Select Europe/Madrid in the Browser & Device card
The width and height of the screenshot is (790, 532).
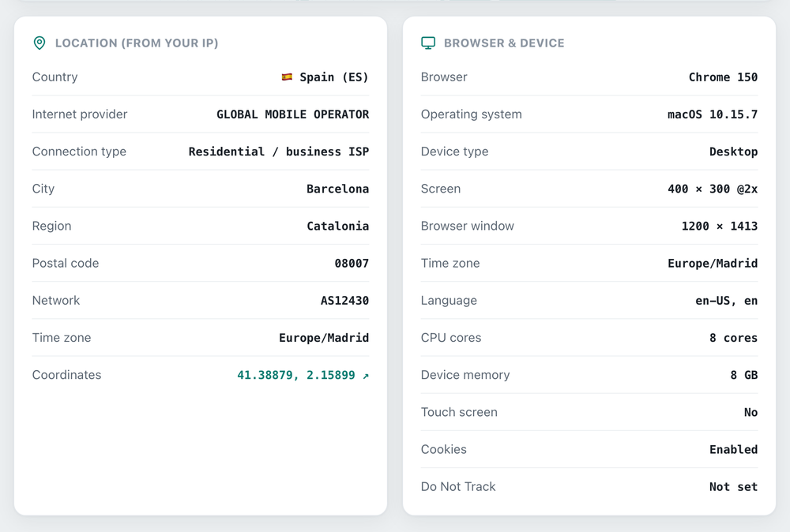tap(713, 263)
